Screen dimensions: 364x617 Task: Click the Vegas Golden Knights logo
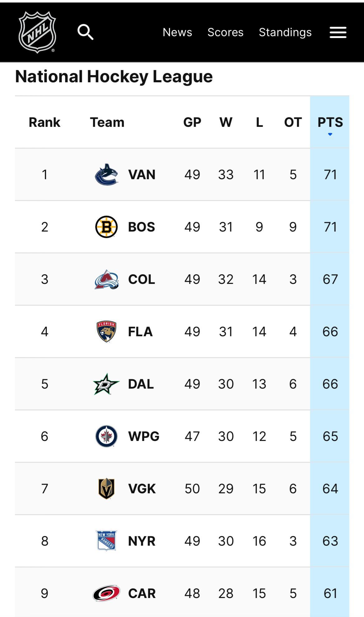pyautogui.click(x=106, y=489)
